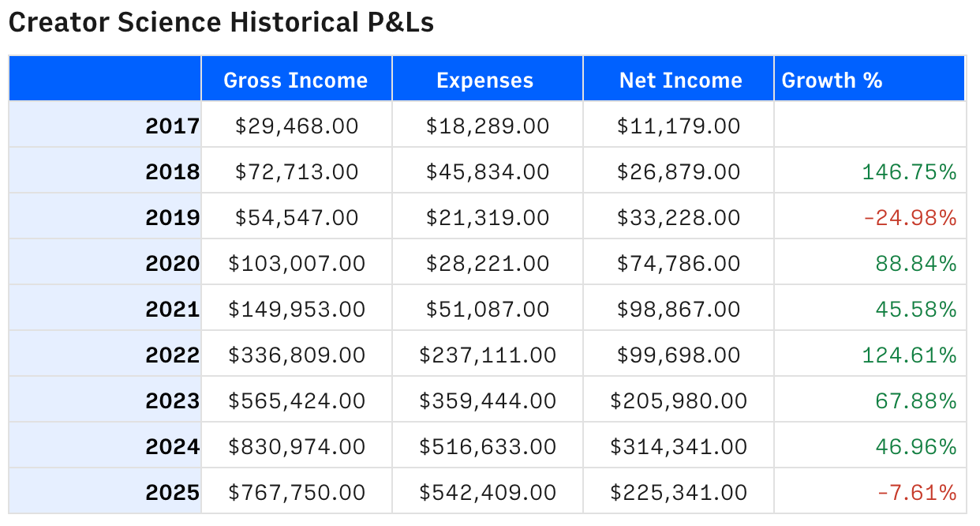Select the 2020 row label
Image resolution: width=980 pixels, height=526 pixels.
(172, 263)
